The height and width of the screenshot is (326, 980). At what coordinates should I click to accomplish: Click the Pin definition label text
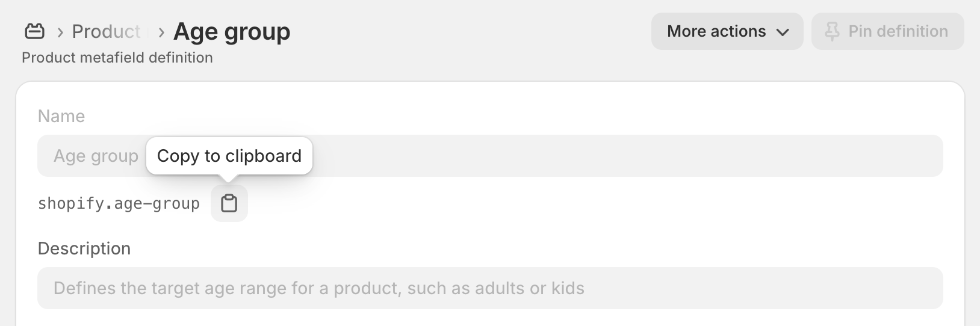point(898,31)
